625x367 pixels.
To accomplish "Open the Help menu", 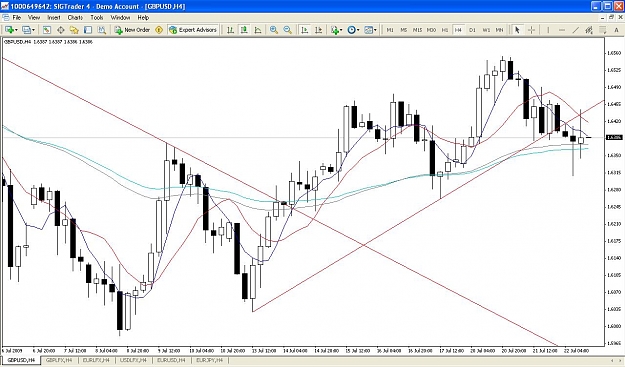I will coord(143,18).
